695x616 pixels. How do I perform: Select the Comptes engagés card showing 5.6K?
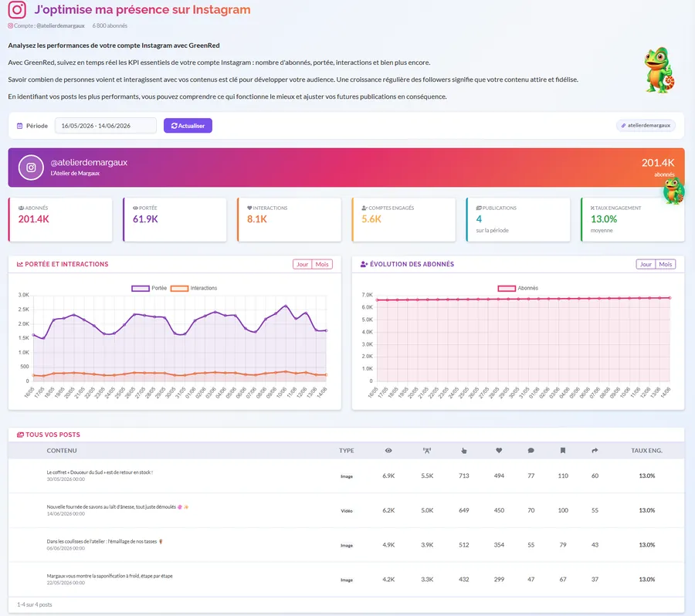click(x=403, y=219)
